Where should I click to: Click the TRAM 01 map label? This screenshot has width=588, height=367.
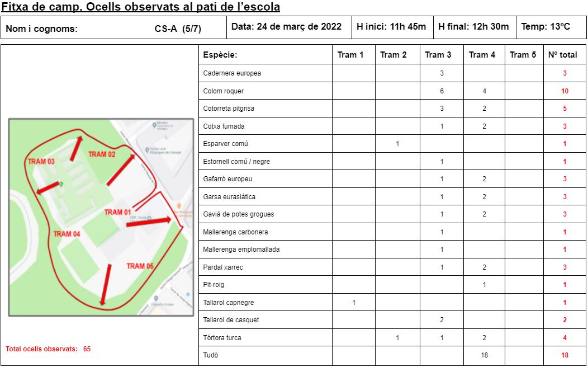pos(117,212)
